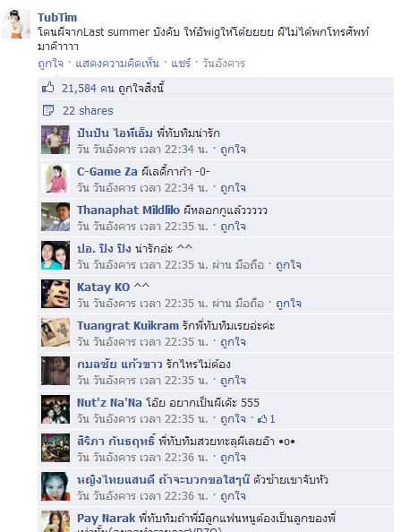
Task: Like the post via ถูกใจ under TubTim's status
Action: (x=50, y=64)
